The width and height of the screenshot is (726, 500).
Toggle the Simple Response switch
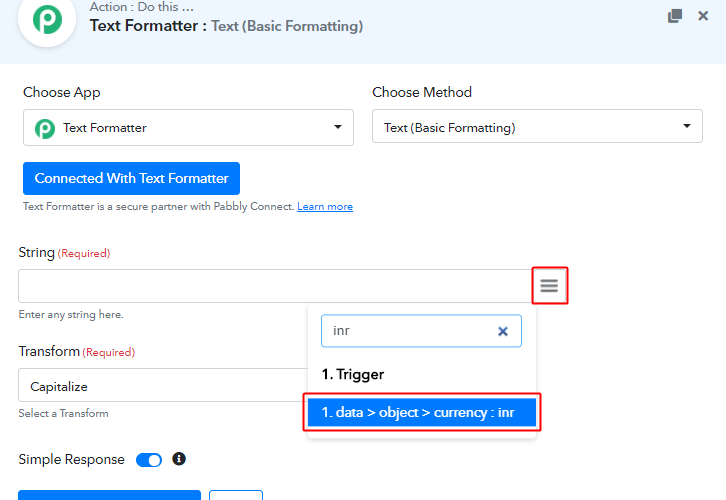click(149, 460)
